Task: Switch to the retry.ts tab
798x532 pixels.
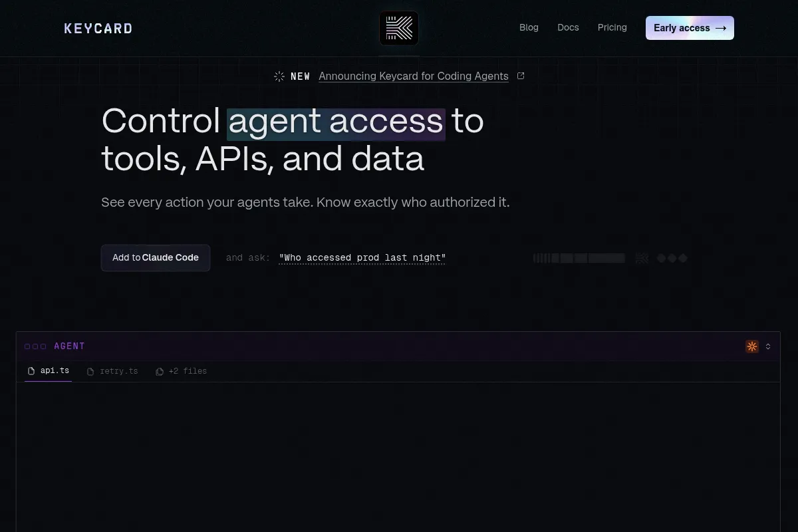Action: coord(112,371)
